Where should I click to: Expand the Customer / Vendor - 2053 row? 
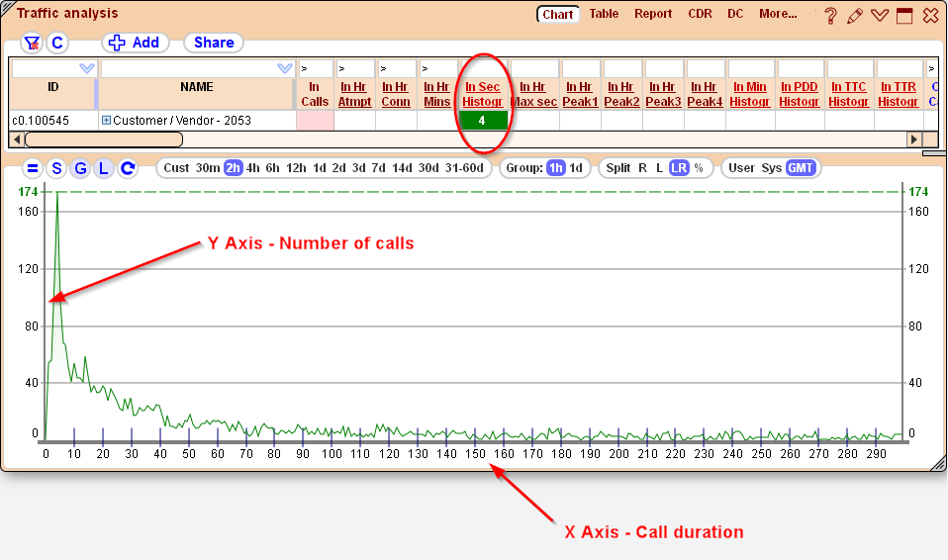[x=107, y=121]
